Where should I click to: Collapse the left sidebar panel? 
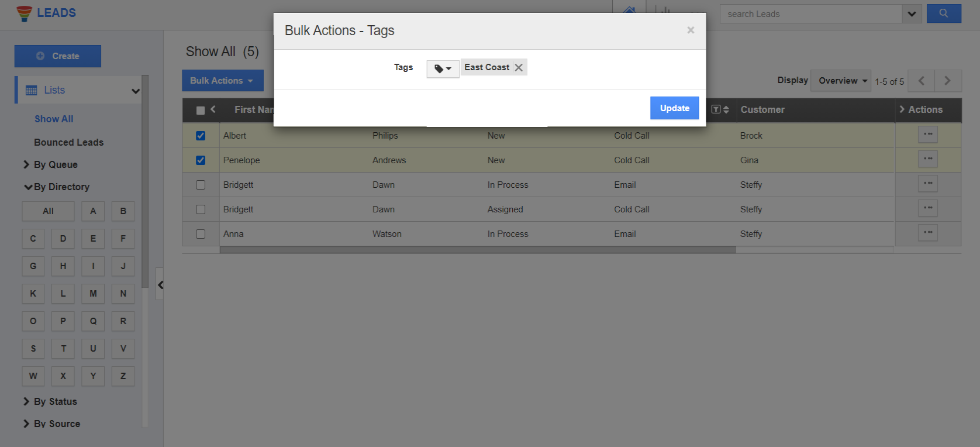160,285
